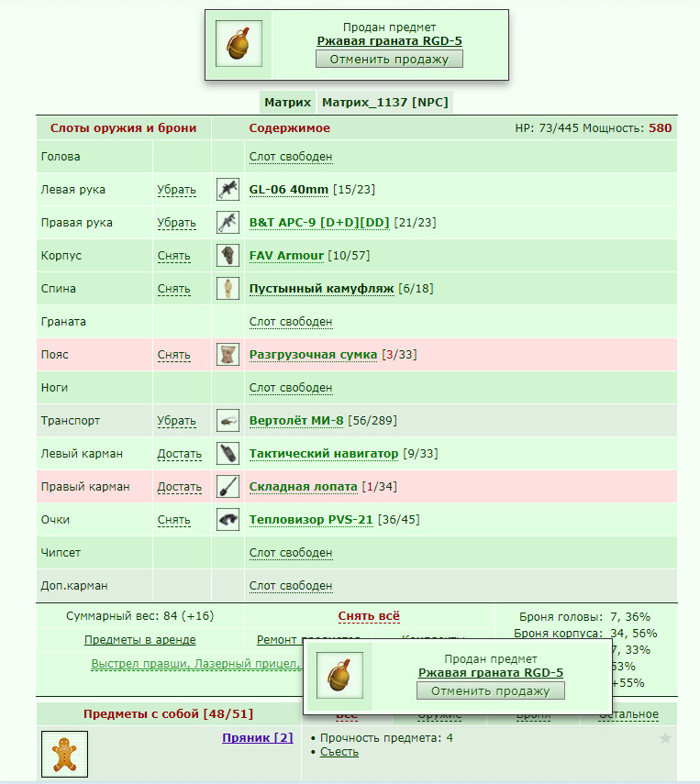
Task: Click grenade icon in lower sold-item popup
Action: (x=339, y=675)
